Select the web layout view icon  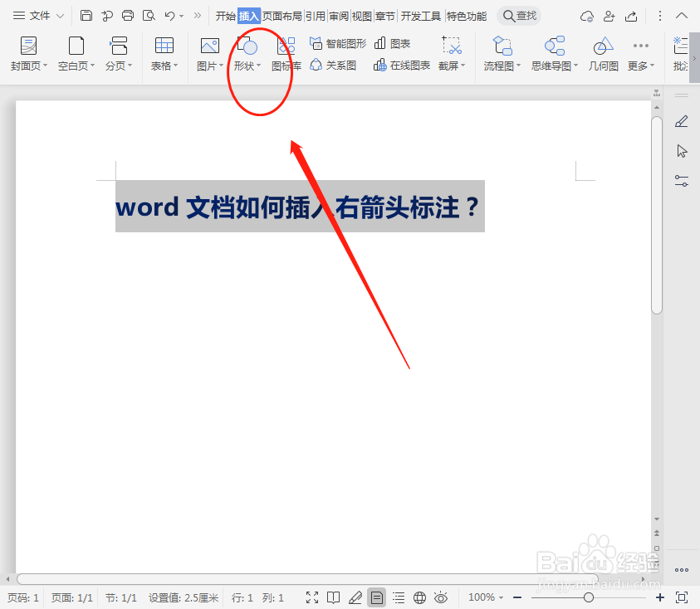(x=419, y=597)
